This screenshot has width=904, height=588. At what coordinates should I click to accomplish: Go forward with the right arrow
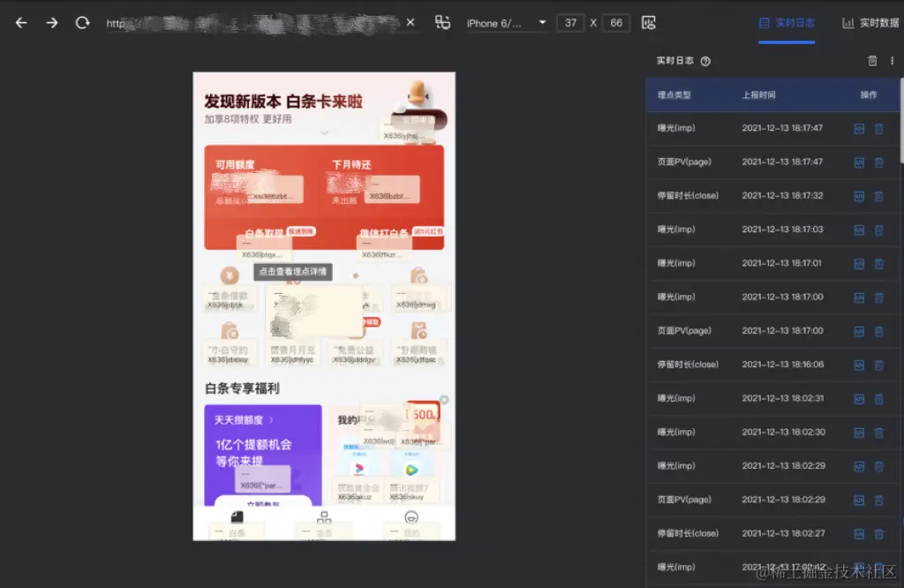click(x=52, y=22)
